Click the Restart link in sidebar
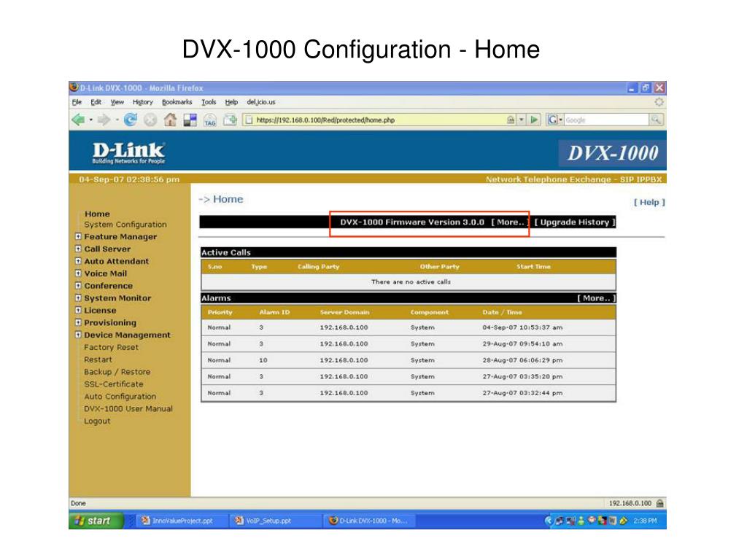Screen dimensions: 747x560 point(98,359)
